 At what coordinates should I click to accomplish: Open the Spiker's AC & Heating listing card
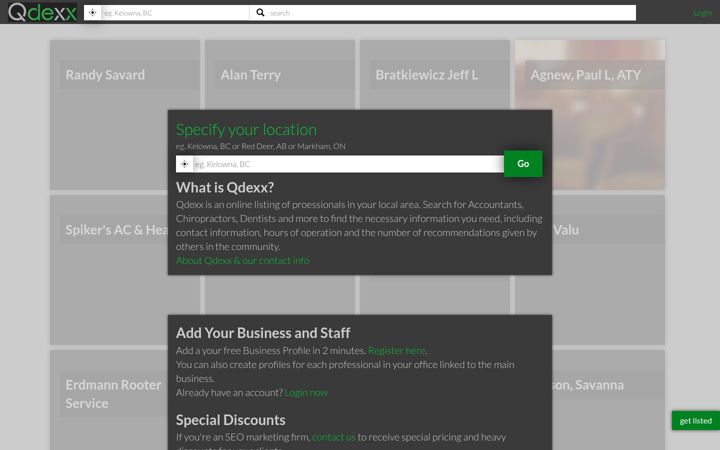[109, 270]
